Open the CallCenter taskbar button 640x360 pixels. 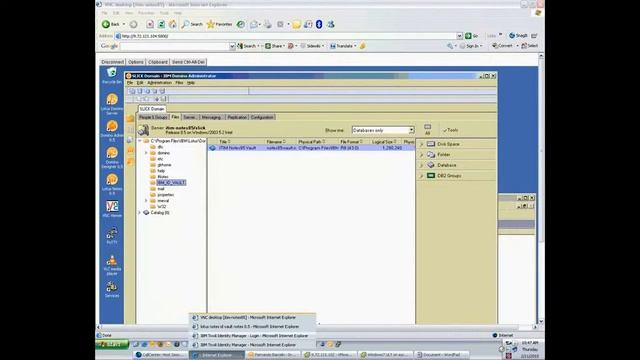[160, 355]
